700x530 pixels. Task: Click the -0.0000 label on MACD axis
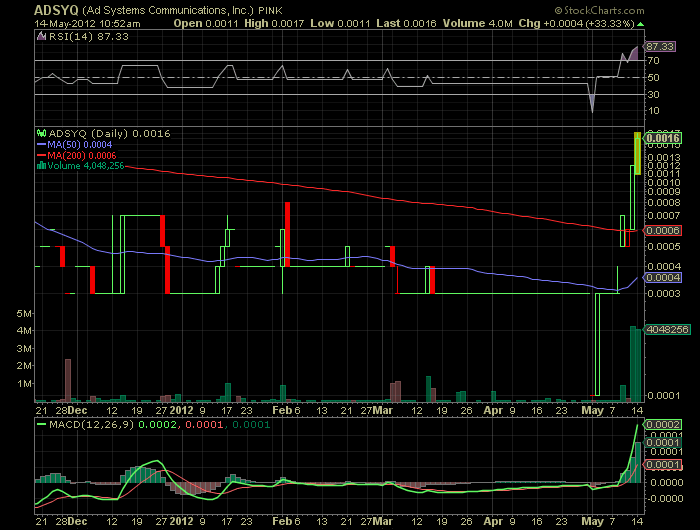coord(665,499)
